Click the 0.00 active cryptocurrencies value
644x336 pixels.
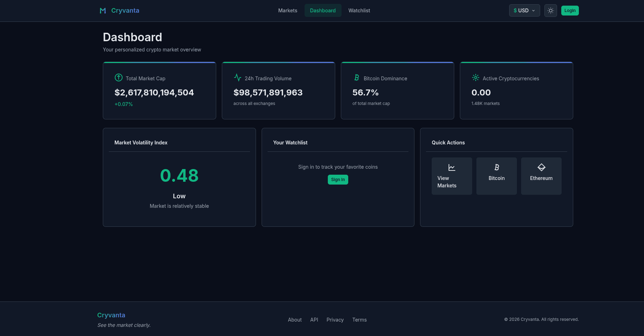coord(481,93)
